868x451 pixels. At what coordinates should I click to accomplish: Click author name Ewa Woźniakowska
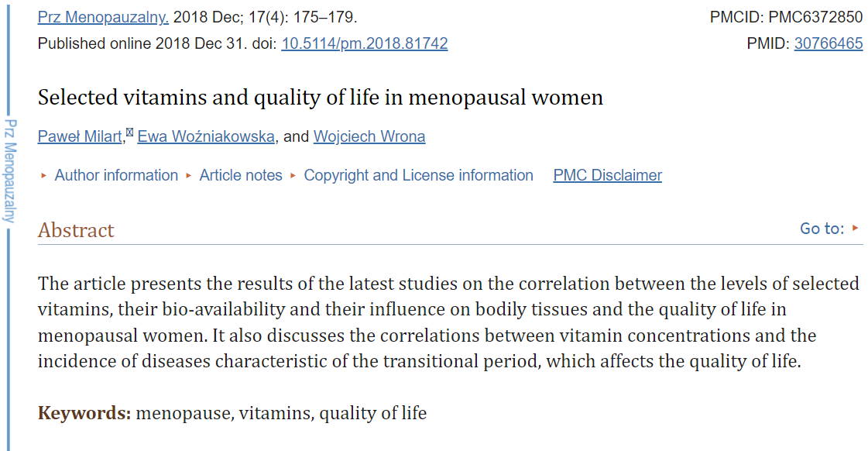pyautogui.click(x=206, y=136)
